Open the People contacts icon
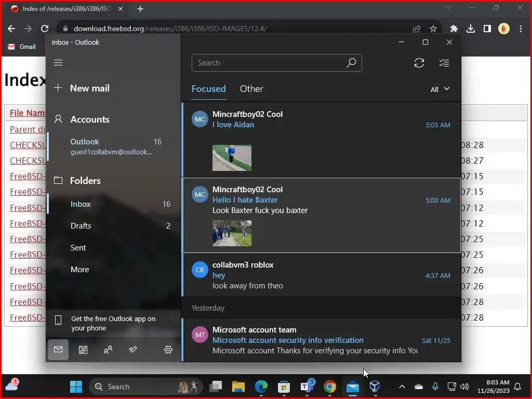Viewport: 532px width, 399px height. [x=108, y=350]
